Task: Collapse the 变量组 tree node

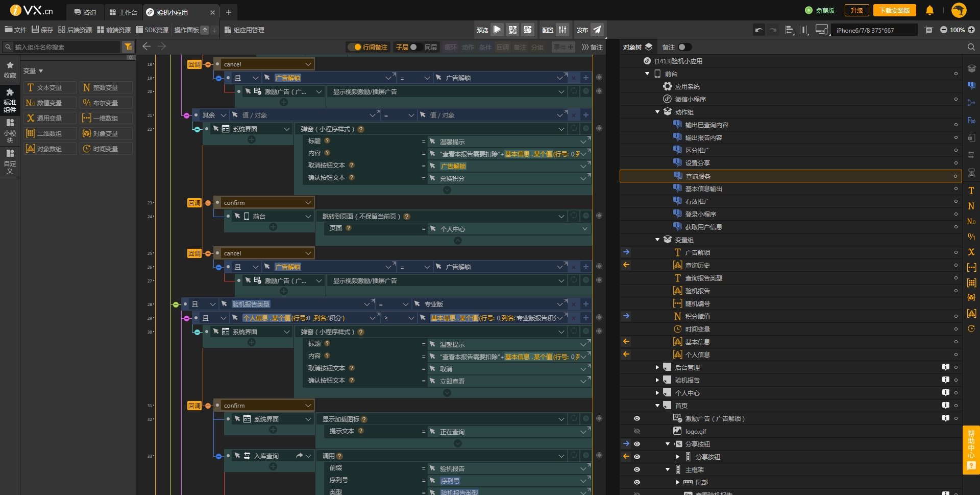Action: coord(657,240)
